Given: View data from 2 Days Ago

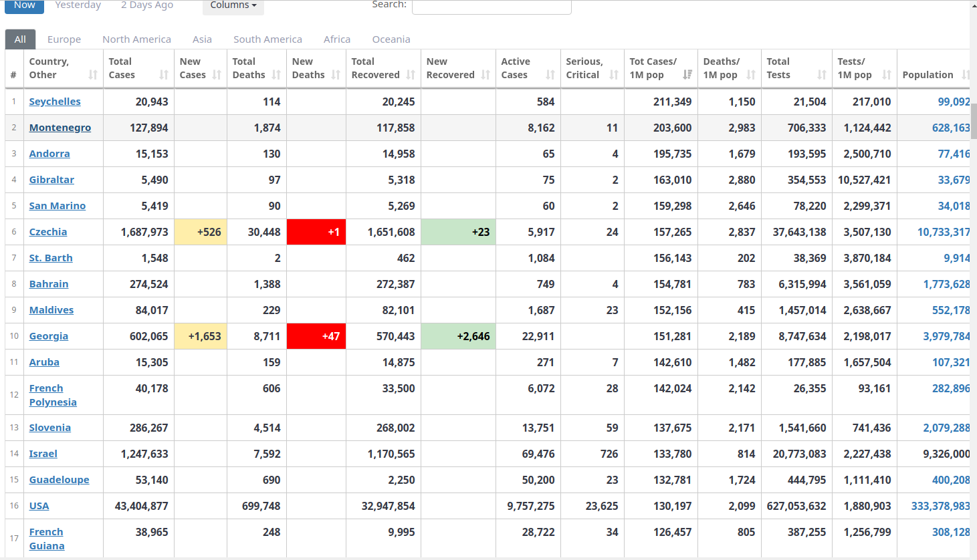Looking at the screenshot, I should [147, 5].
